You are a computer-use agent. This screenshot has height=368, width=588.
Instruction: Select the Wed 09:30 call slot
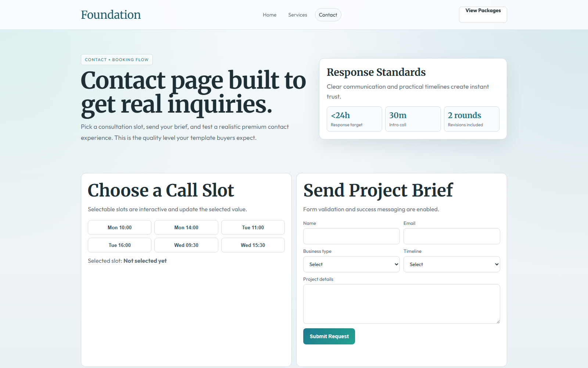[x=186, y=245]
